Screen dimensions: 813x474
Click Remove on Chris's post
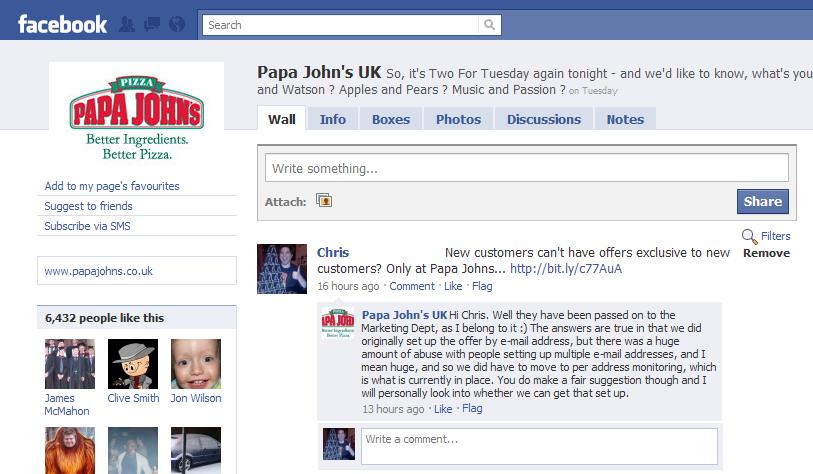pyautogui.click(x=766, y=253)
